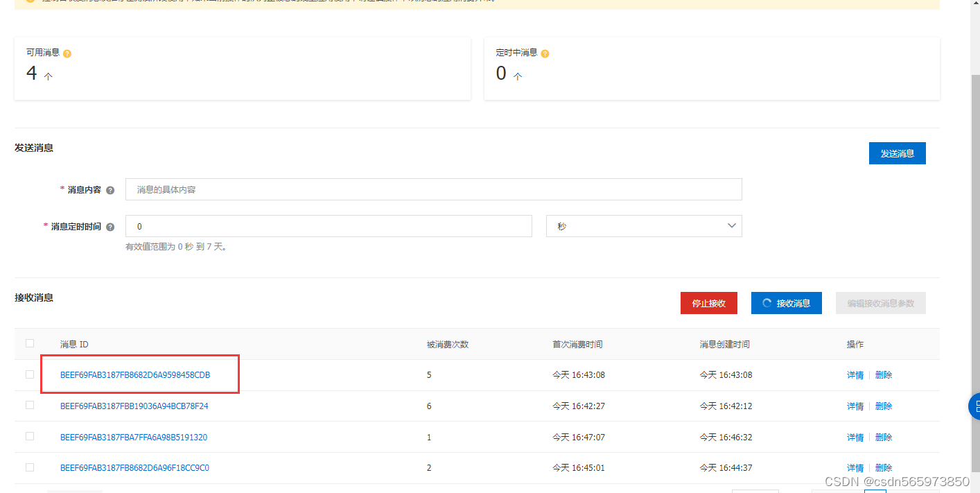The image size is (980, 493).
Task: Click the 定时中消息 count value 0
Action: pyautogui.click(x=501, y=73)
